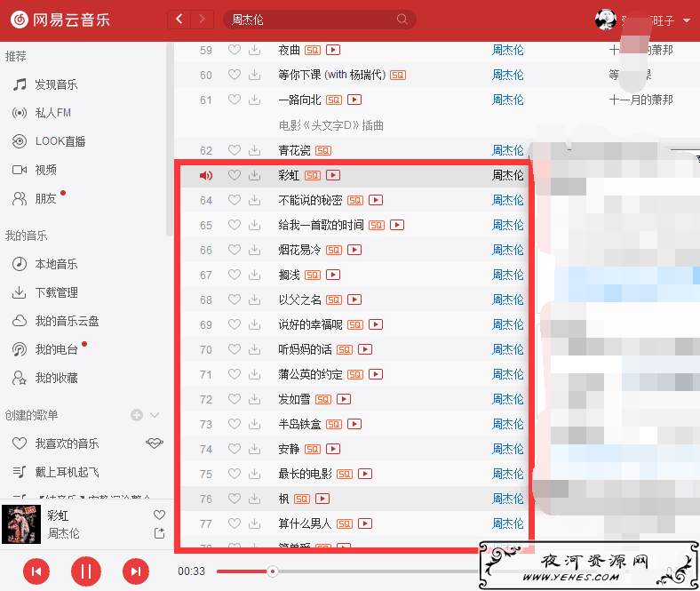Screen dimensions: 700x591
Task: Open album 十一月的萧邦 for 一路向北
Action: (640, 100)
